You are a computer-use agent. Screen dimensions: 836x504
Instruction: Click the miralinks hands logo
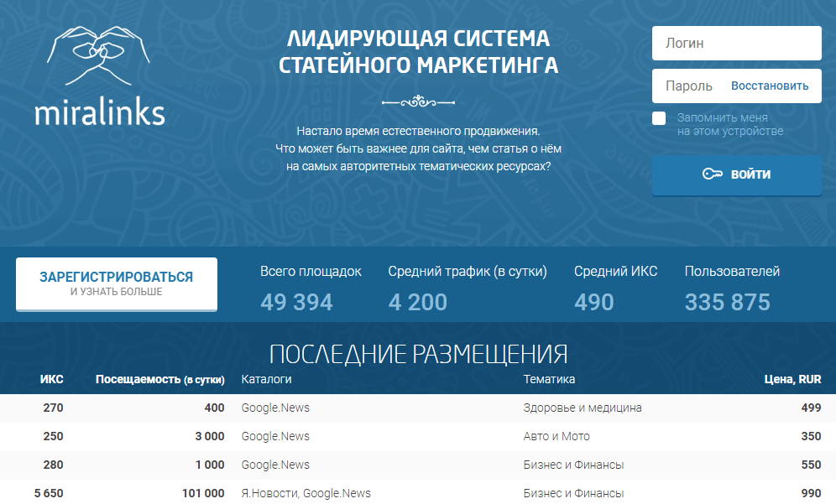[x=99, y=55]
